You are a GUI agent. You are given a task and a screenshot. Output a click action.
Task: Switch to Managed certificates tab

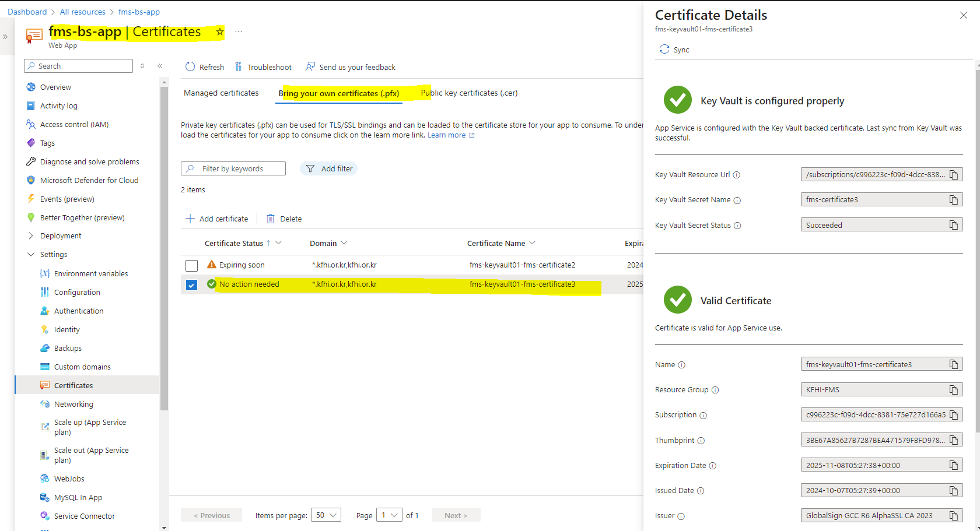point(221,93)
